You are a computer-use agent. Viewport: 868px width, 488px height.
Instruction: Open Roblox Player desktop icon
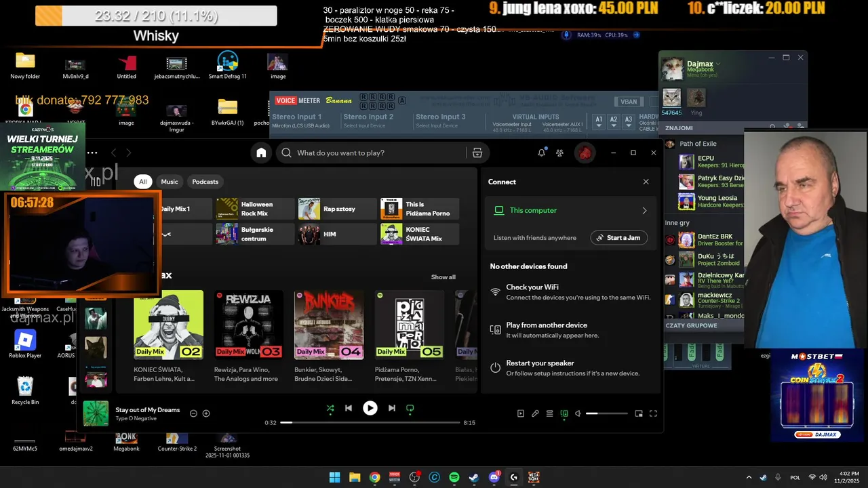point(25,344)
